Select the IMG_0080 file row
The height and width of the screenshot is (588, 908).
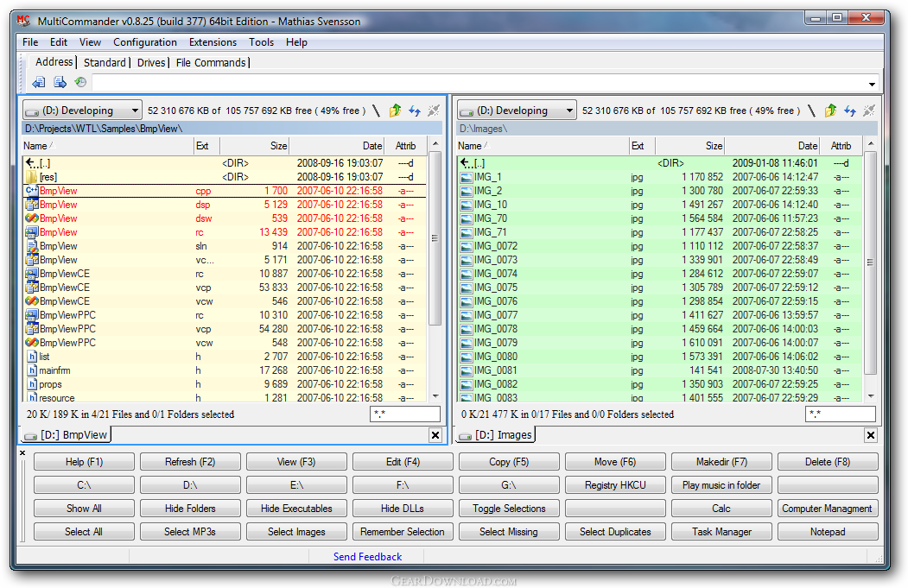coord(660,357)
